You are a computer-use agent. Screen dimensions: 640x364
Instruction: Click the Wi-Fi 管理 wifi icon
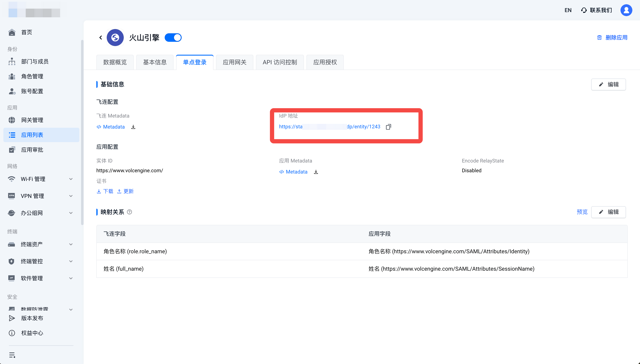(x=11, y=179)
